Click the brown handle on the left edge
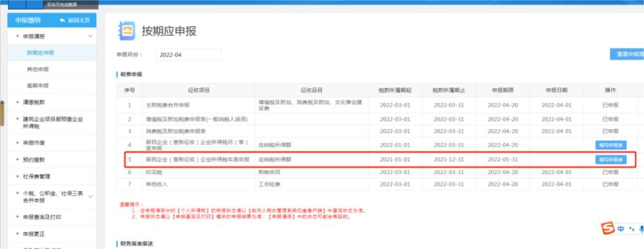This screenshot has height=249, width=644. coord(2,113)
